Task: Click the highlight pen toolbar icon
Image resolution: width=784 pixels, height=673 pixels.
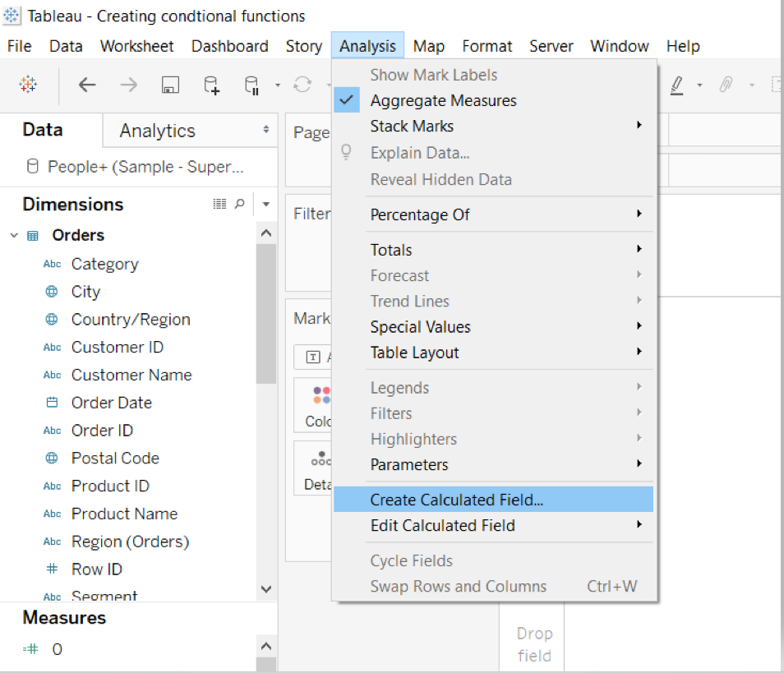Action: click(x=677, y=85)
